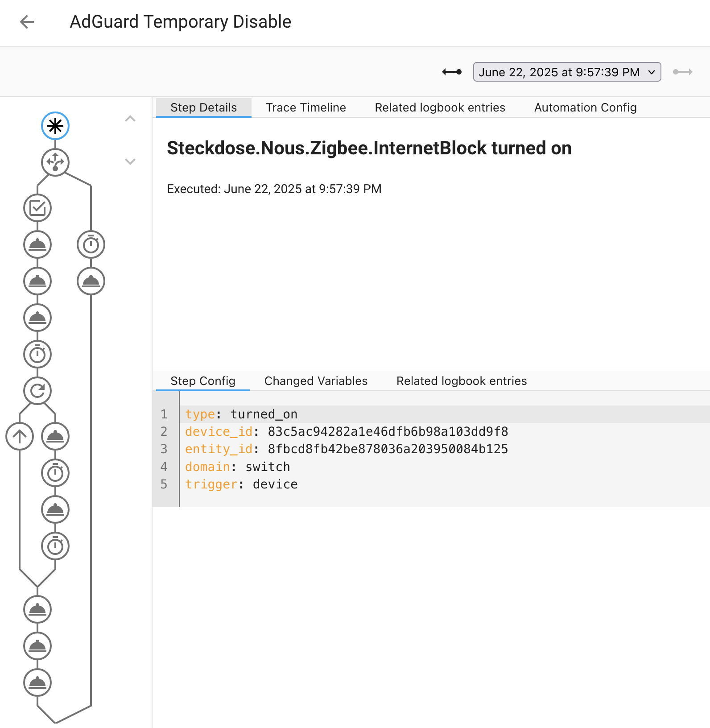This screenshot has width=710, height=728.
Task: Select the asterisk trigger node in the graph
Action: pos(55,126)
